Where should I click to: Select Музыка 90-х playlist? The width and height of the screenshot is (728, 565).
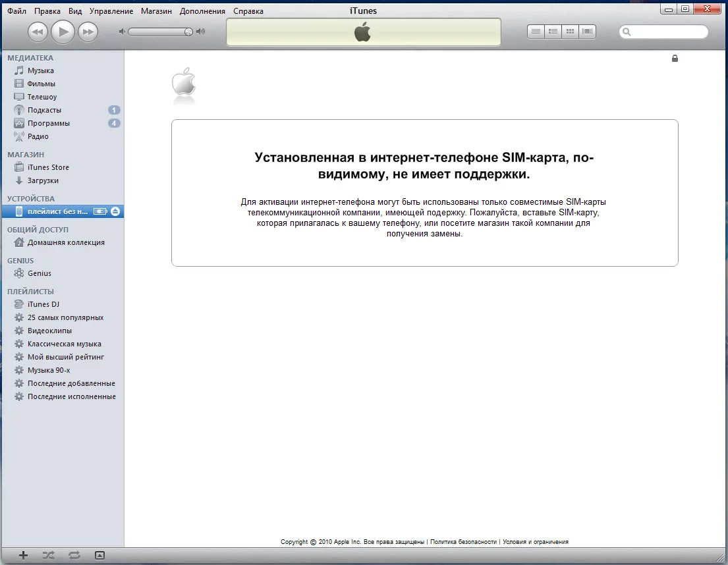[63, 370]
